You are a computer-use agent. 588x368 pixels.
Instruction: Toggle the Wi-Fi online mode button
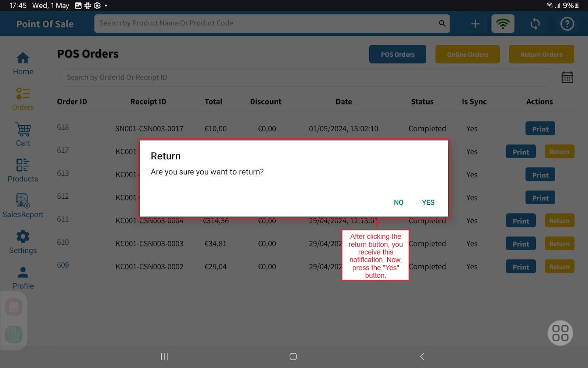click(x=503, y=24)
